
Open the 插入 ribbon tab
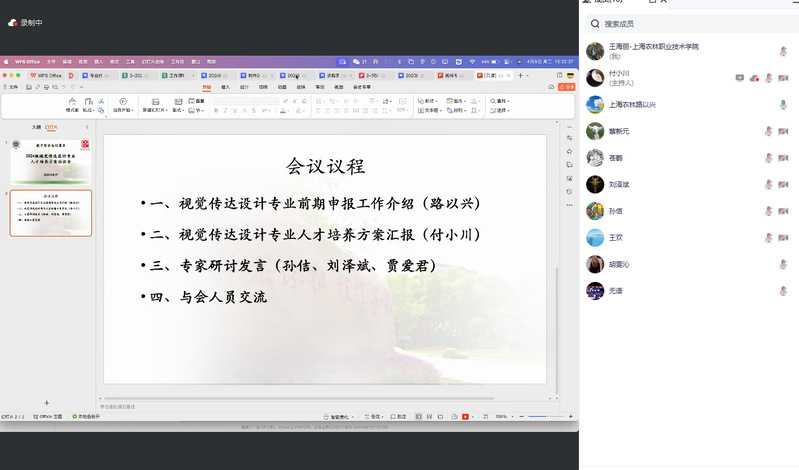[225, 87]
